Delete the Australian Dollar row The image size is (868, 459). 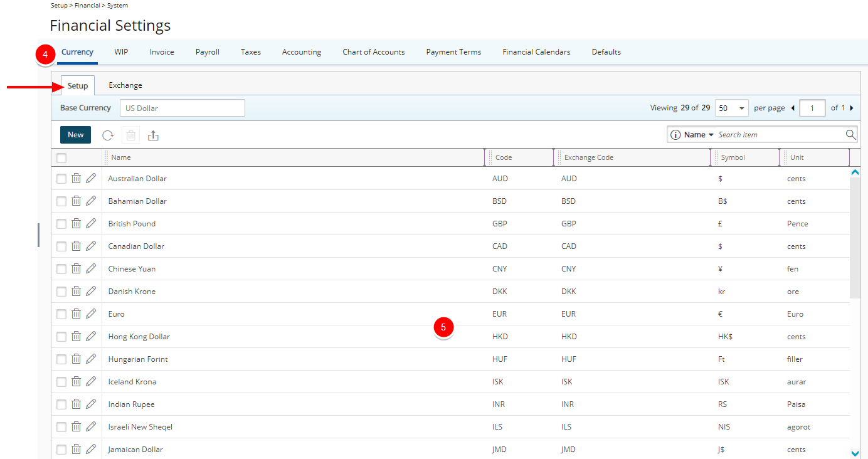point(76,179)
